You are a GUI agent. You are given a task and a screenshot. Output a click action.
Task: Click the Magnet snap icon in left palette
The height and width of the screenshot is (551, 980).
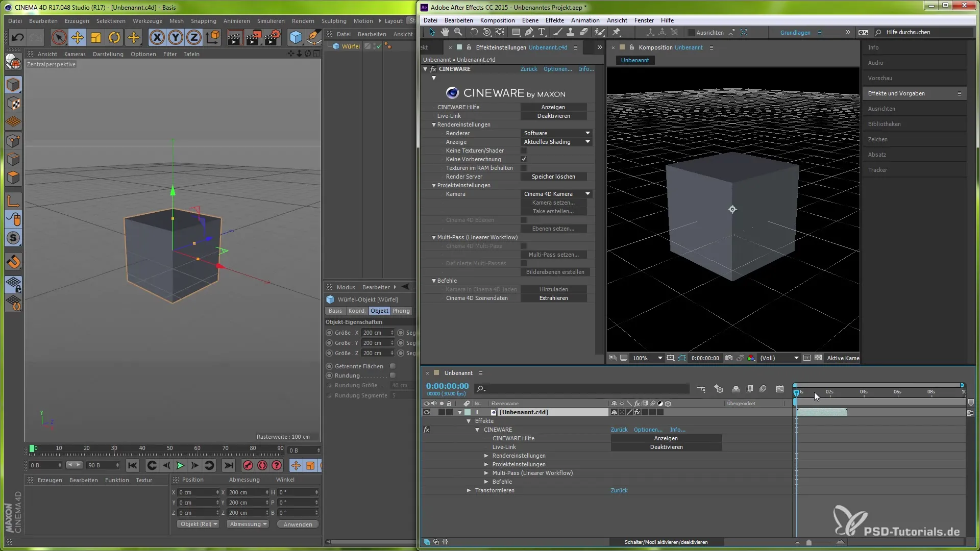tap(13, 262)
